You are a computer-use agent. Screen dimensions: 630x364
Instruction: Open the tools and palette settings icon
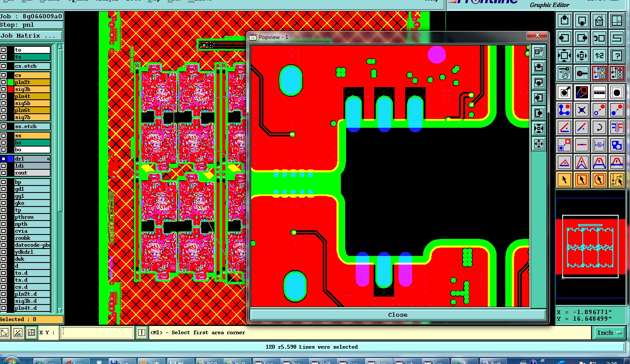564,73
